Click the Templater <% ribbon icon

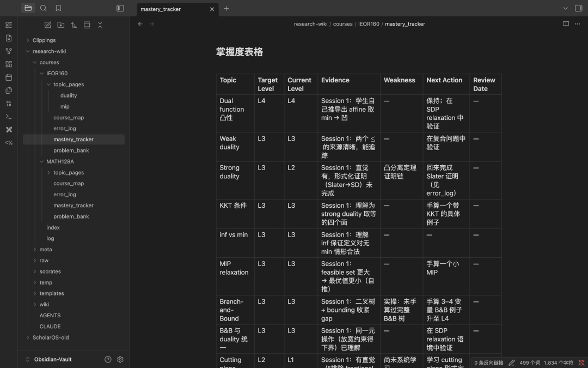tap(9, 143)
